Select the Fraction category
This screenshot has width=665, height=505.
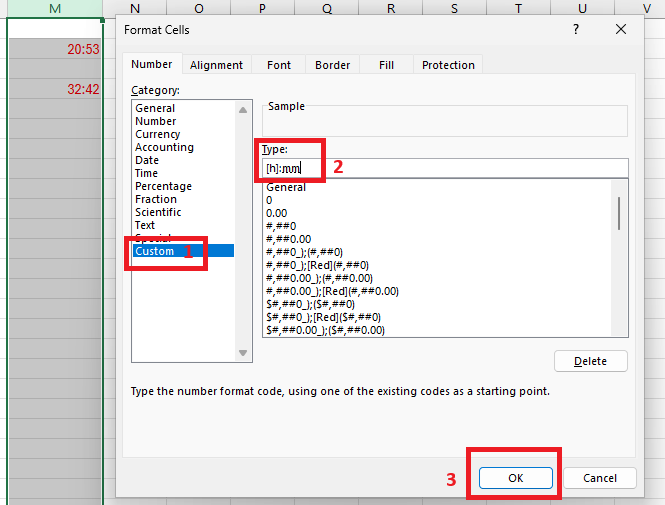point(183,199)
